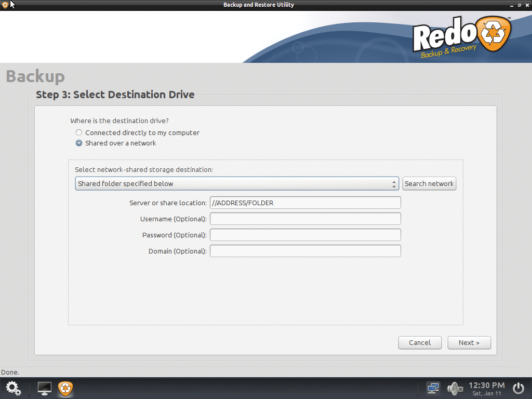Click the combo box stepper arrows
The width and height of the screenshot is (532, 399).
(x=394, y=183)
